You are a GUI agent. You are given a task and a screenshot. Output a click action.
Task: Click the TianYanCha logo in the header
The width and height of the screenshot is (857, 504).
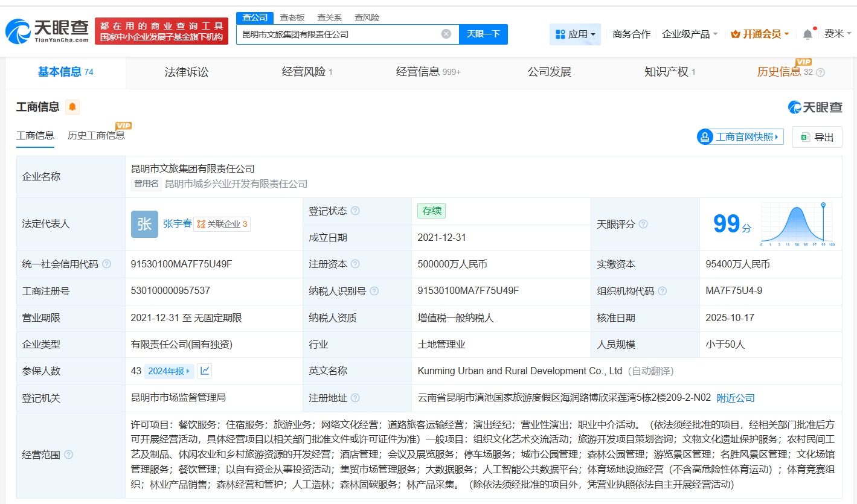point(47,31)
